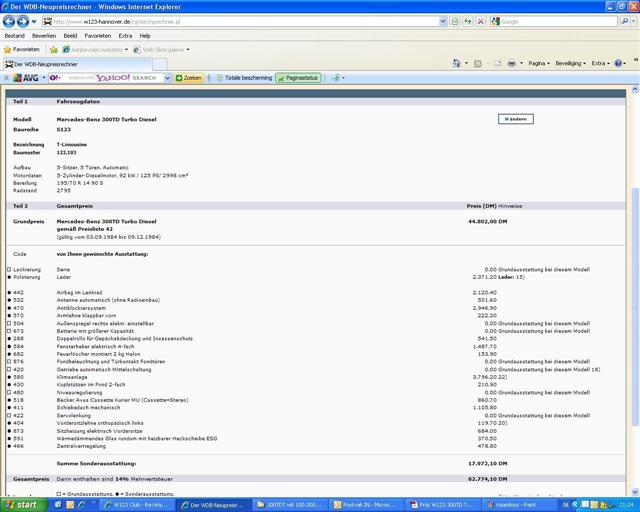Switch to the Postvak IN taskbar window
The height and width of the screenshot is (512, 640).
click(367, 505)
